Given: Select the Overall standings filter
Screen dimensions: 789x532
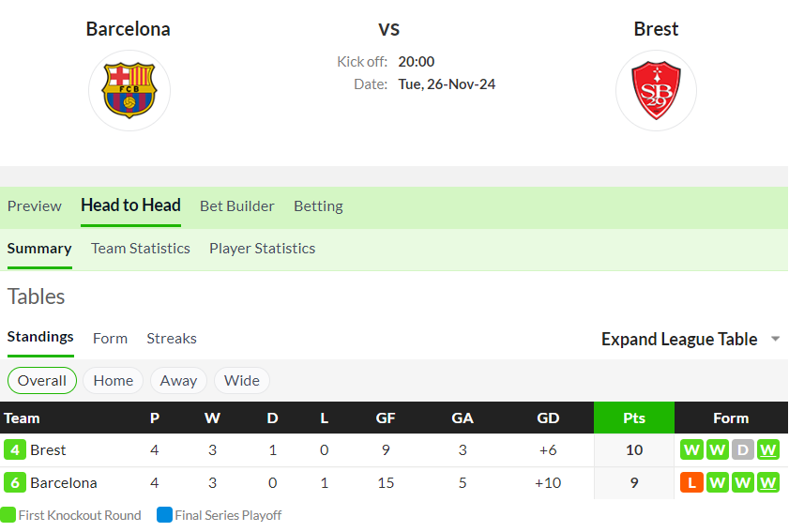Looking at the screenshot, I should click(42, 381).
